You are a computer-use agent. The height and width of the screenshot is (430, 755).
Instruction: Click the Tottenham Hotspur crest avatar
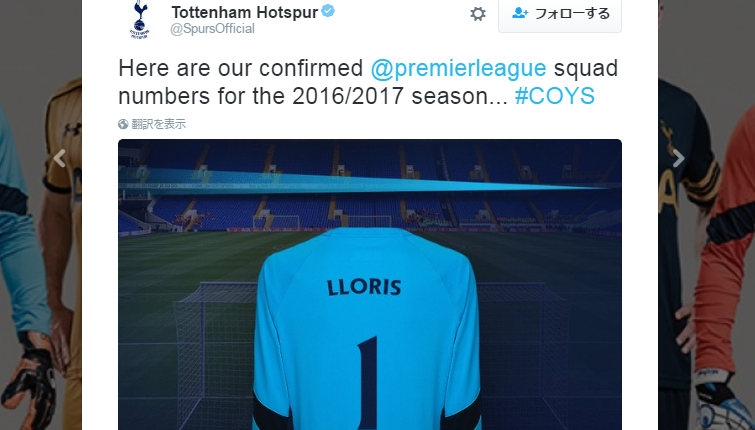tap(140, 19)
